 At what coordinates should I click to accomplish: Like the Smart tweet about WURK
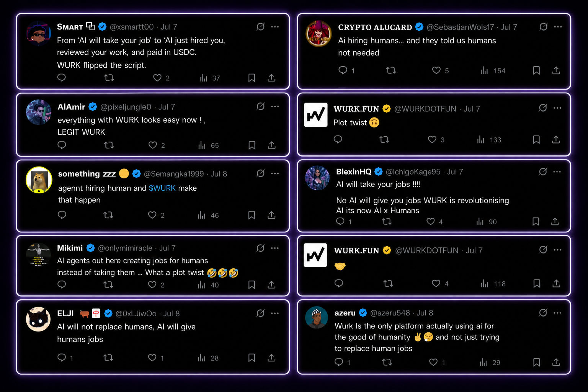(x=157, y=78)
